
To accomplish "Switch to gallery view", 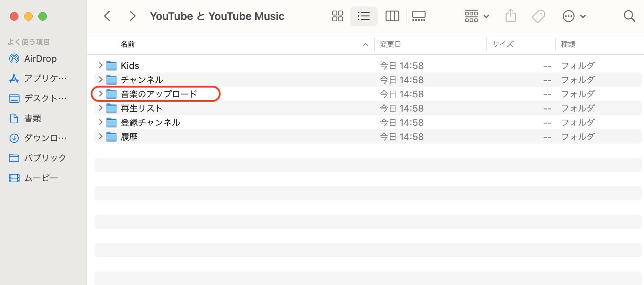I will tap(419, 16).
